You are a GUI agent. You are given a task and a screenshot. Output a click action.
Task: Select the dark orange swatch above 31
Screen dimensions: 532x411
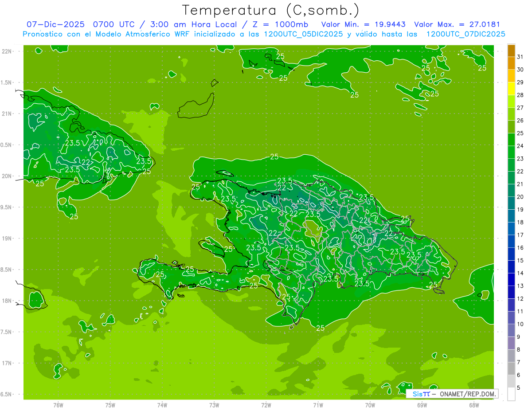point(511,51)
